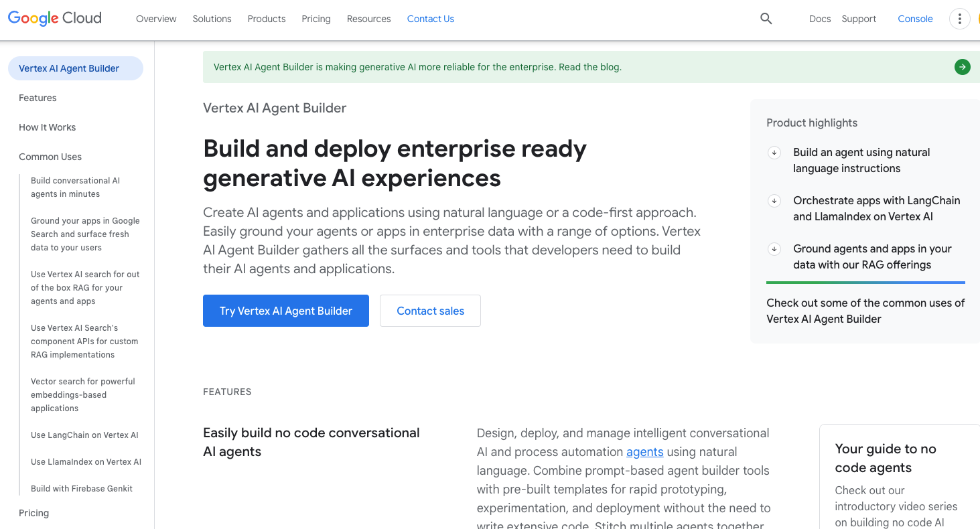Open the three-dot more options menu
980x529 pixels.
click(959, 19)
